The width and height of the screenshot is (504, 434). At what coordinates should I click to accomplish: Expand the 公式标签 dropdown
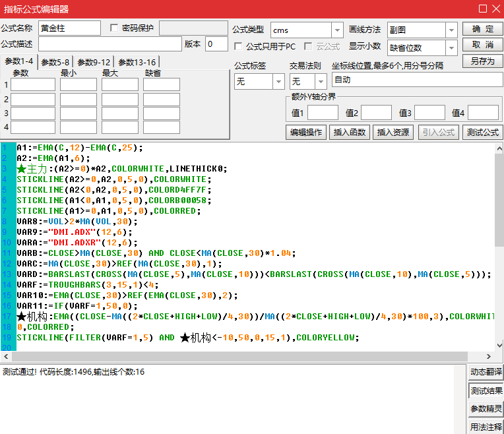(x=278, y=81)
